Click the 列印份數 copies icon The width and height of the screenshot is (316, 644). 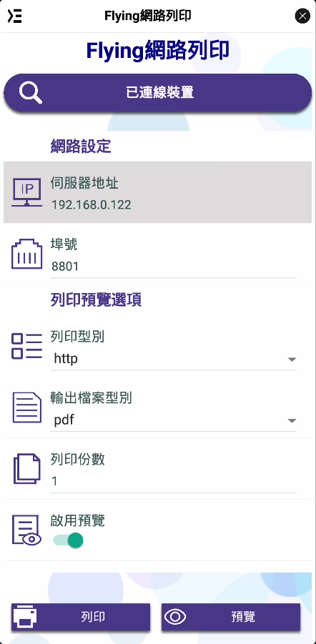(x=26, y=469)
